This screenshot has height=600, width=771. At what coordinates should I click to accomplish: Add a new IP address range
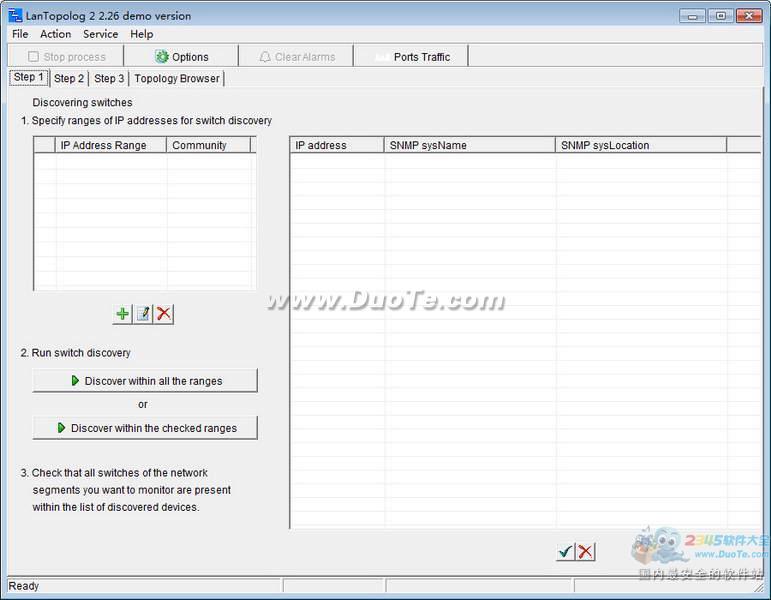(122, 313)
